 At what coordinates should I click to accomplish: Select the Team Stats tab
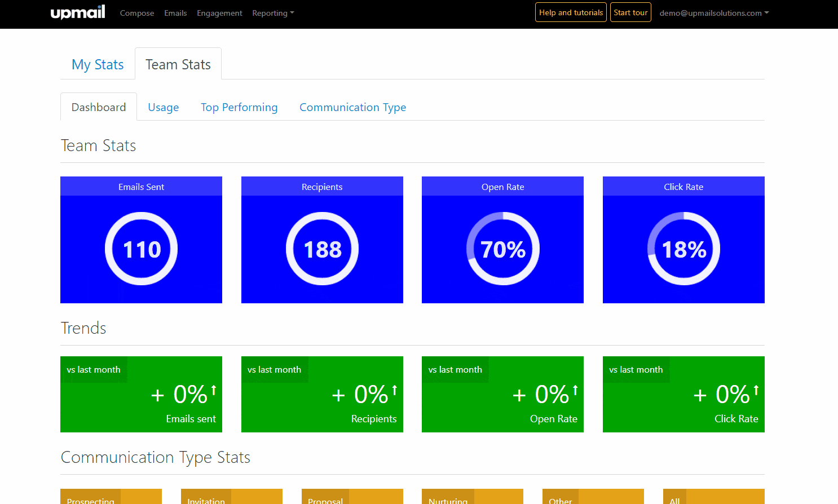[178, 64]
